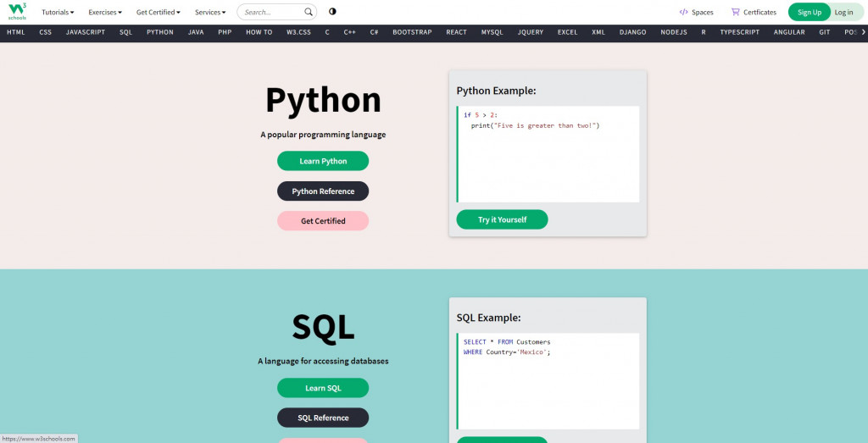Click the SQL Reference button
The width and height of the screenshot is (868, 443).
(323, 418)
